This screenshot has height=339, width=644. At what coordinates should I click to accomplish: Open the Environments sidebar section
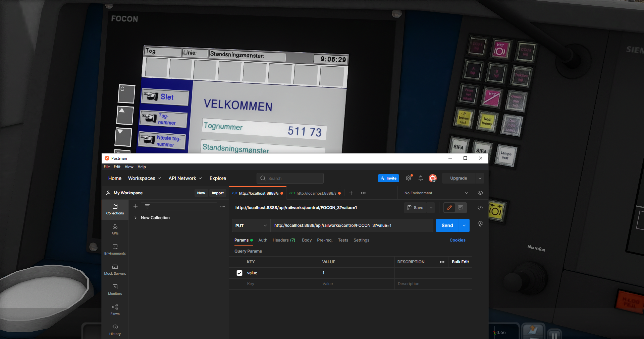click(x=115, y=250)
